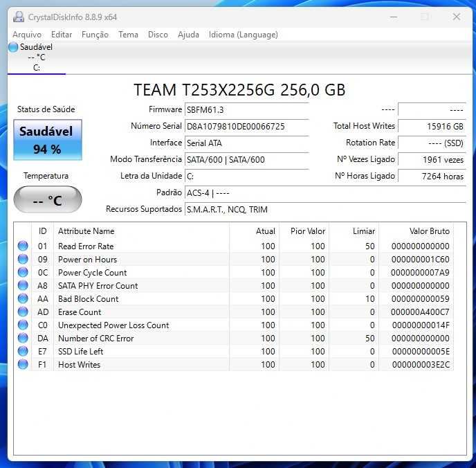This screenshot has height=468, width=476.
Task: Click status orb for Read Error Rate row
Action: (x=23, y=246)
